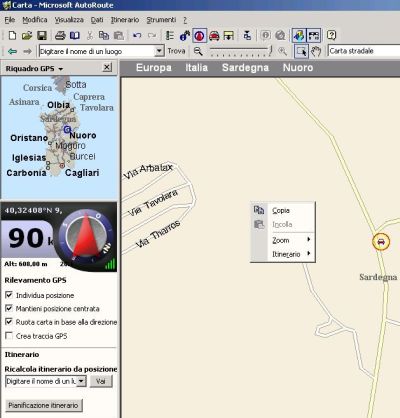Viewport: 400px width, 418px height.
Task: Open the legend and overview list icon
Action: coord(170,35)
